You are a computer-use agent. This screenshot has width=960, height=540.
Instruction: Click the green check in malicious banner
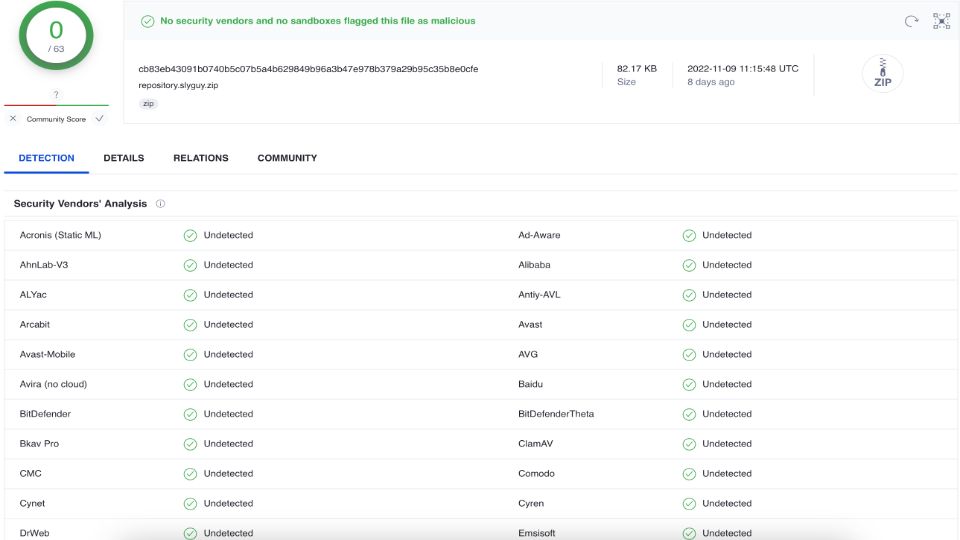[x=148, y=21]
